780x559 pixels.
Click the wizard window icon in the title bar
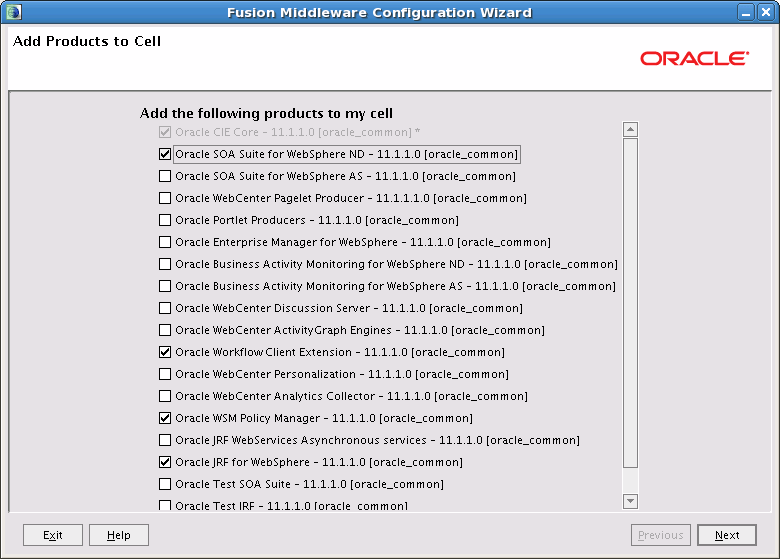point(13,12)
